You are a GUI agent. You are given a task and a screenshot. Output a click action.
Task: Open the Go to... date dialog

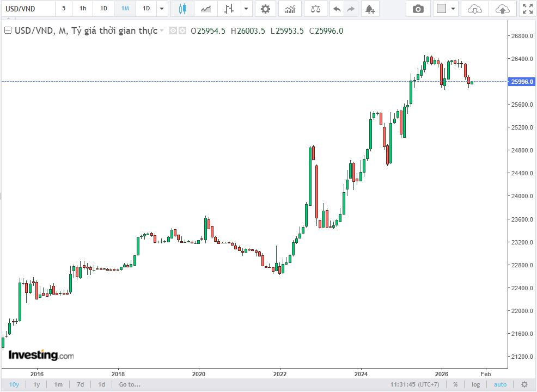tap(130, 384)
